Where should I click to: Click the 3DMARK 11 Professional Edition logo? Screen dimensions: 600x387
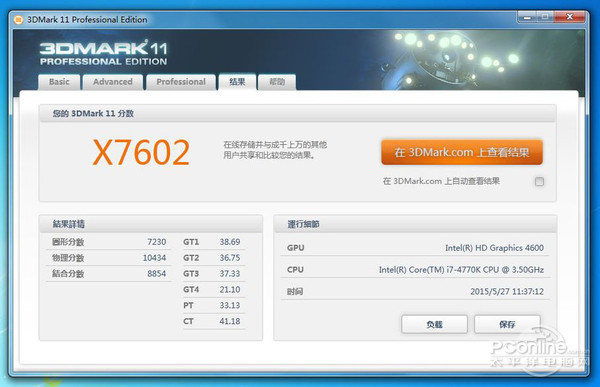click(x=103, y=53)
